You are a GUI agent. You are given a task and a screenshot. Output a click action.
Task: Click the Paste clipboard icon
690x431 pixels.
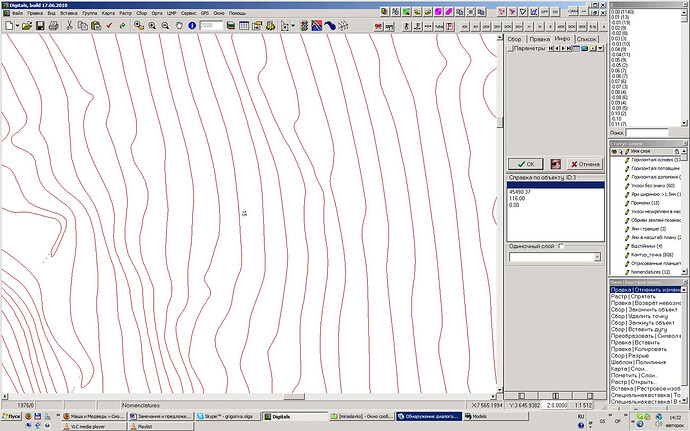(x=95, y=26)
